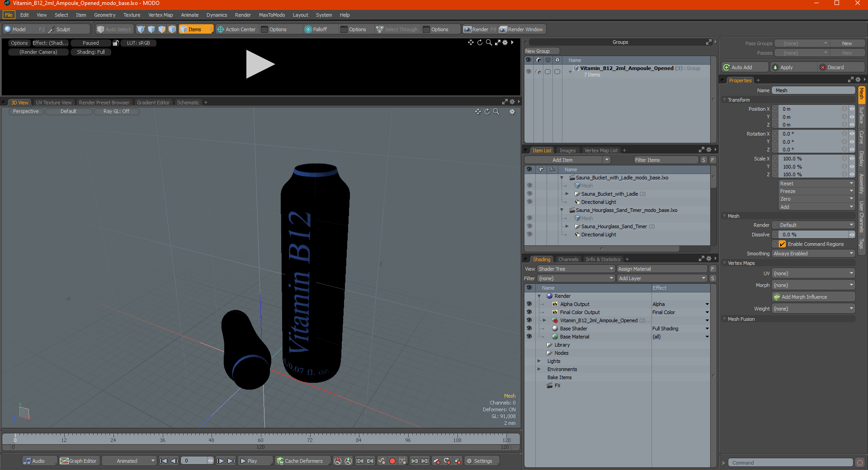Open the Shader Tree view dropdown
This screenshot has height=470, width=868.
click(x=576, y=269)
